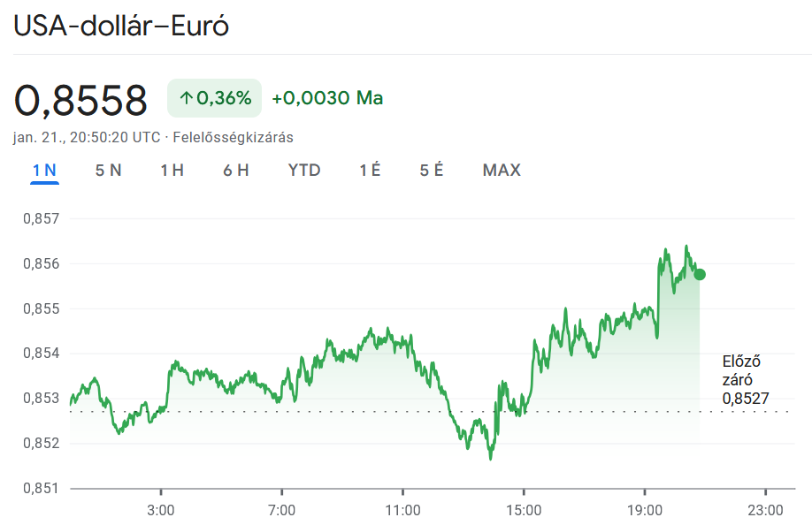
Task: Click the 0,8558 exchange rate value
Action: click(x=80, y=101)
